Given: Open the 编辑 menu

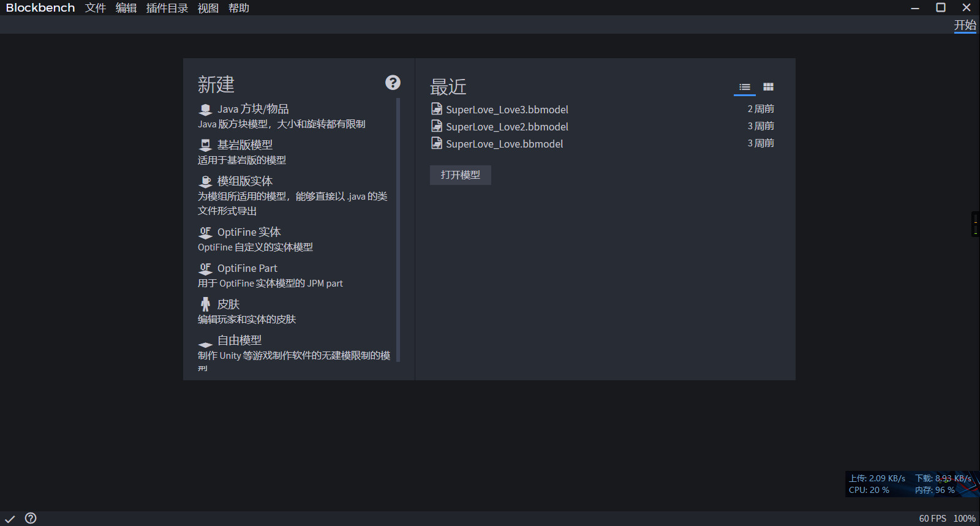Looking at the screenshot, I should pos(126,8).
